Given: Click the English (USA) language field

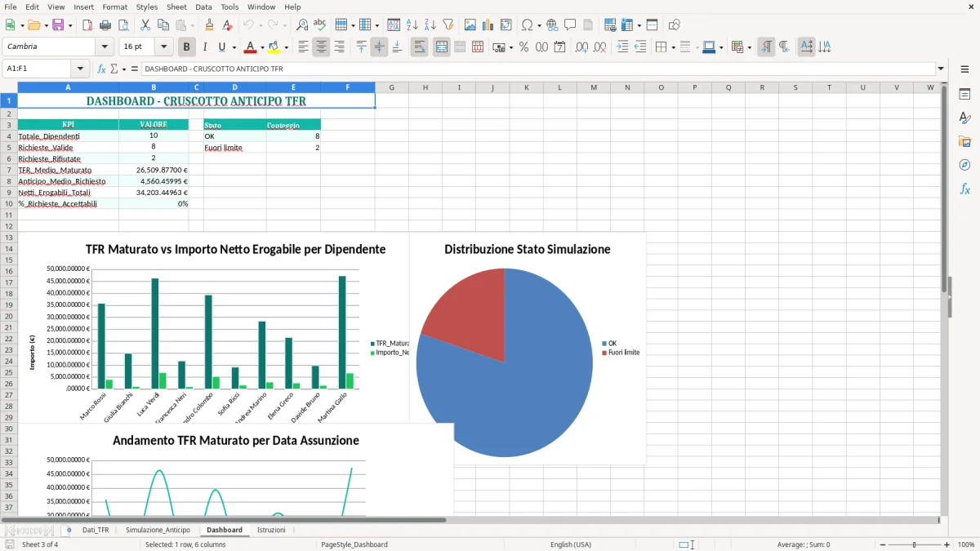Looking at the screenshot, I should tap(571, 544).
